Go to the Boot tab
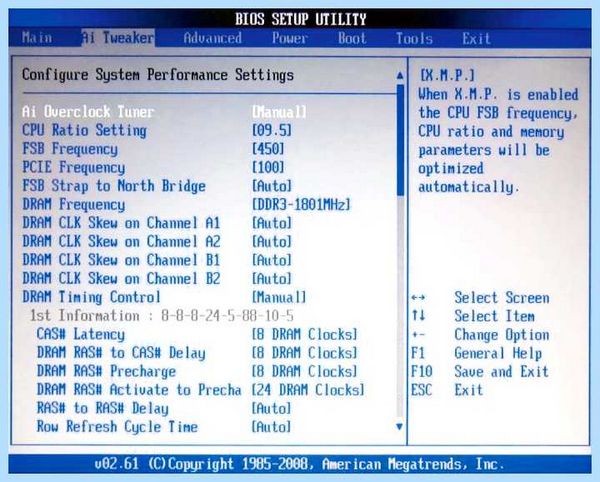This screenshot has width=600, height=482. (352, 38)
